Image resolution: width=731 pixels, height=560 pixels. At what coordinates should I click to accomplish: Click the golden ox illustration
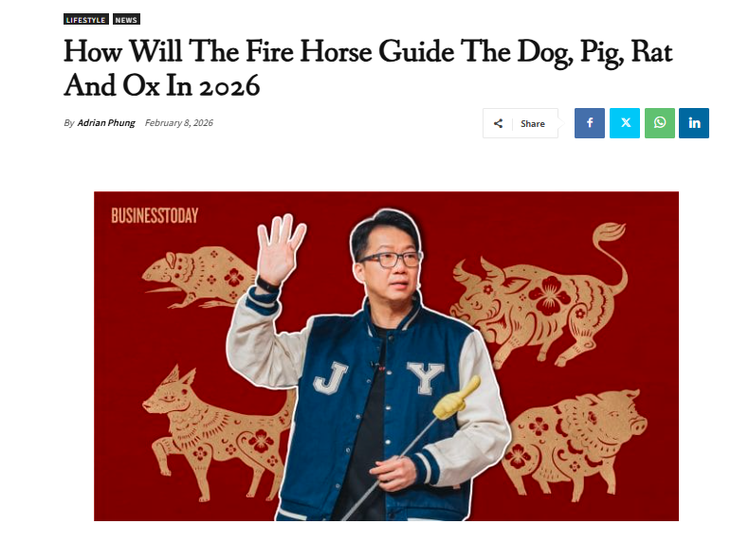(x=539, y=296)
